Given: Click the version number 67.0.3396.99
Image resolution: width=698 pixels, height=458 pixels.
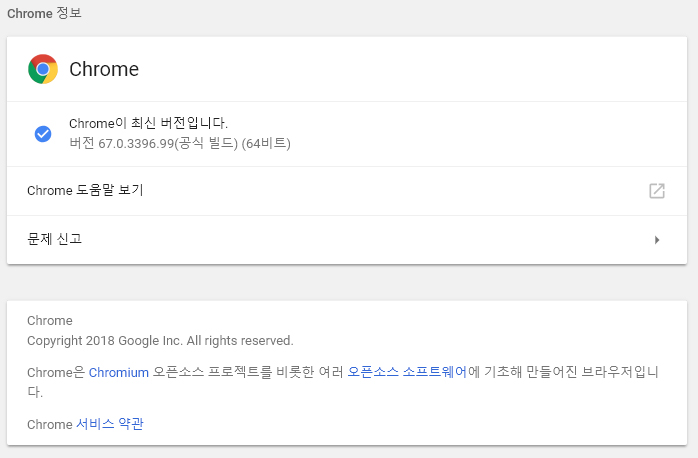Looking at the screenshot, I should (x=136, y=143).
